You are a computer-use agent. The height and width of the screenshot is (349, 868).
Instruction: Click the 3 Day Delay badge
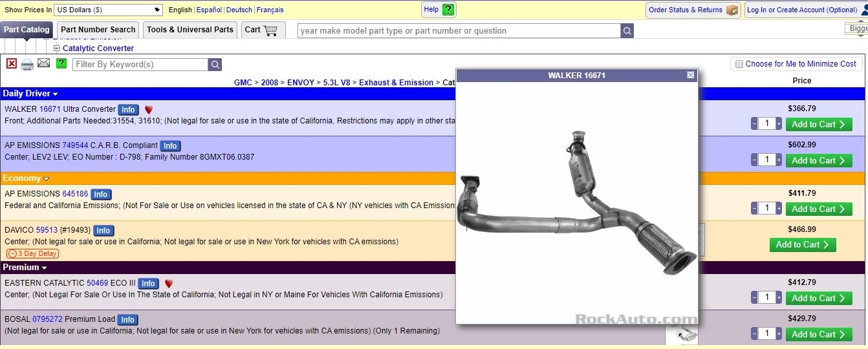click(32, 254)
